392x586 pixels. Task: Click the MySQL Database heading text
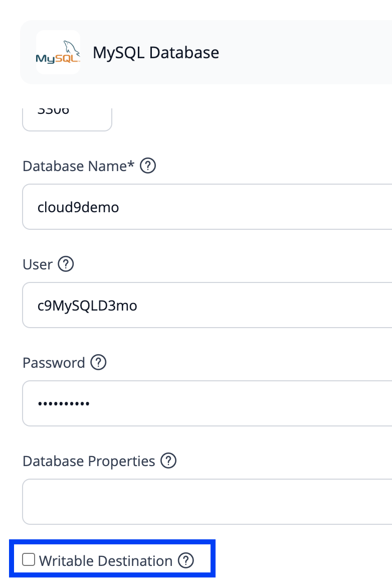[x=156, y=53]
